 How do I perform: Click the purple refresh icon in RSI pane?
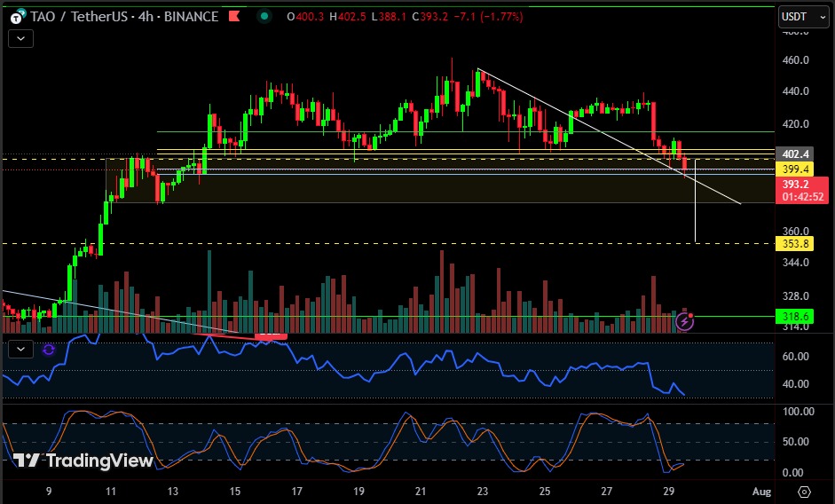pyautogui.click(x=49, y=350)
